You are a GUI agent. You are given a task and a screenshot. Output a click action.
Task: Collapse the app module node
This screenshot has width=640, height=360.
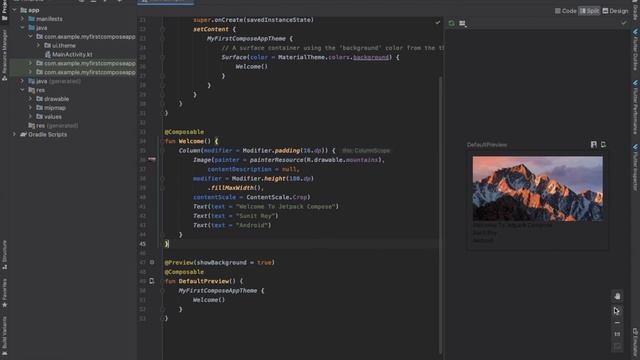(14, 10)
